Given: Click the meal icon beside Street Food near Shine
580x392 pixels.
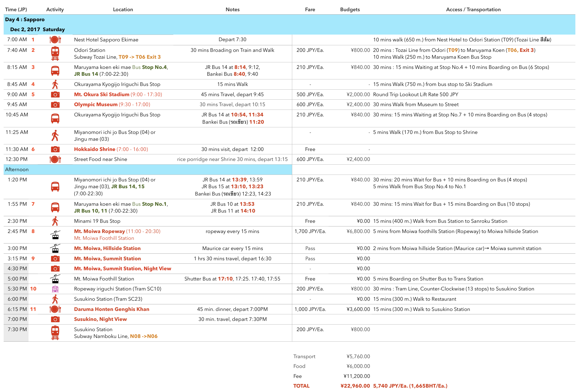Looking at the screenshot, I should point(55,159).
